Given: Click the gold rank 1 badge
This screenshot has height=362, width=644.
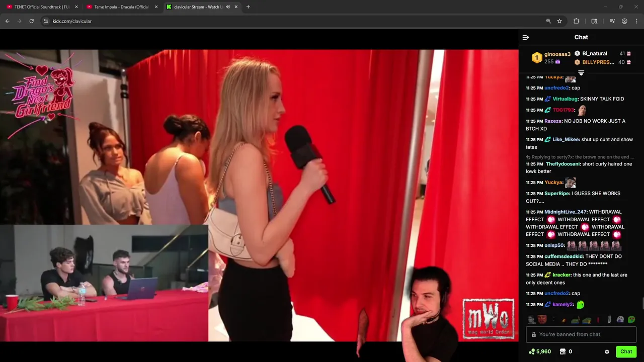Looking at the screenshot, I should [x=537, y=58].
